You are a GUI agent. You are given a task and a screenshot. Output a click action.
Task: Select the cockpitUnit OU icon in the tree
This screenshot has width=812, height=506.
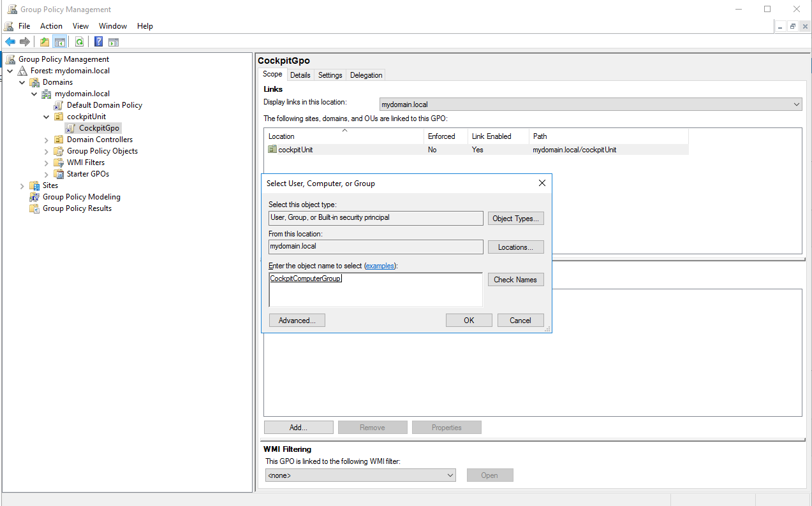pyautogui.click(x=59, y=117)
